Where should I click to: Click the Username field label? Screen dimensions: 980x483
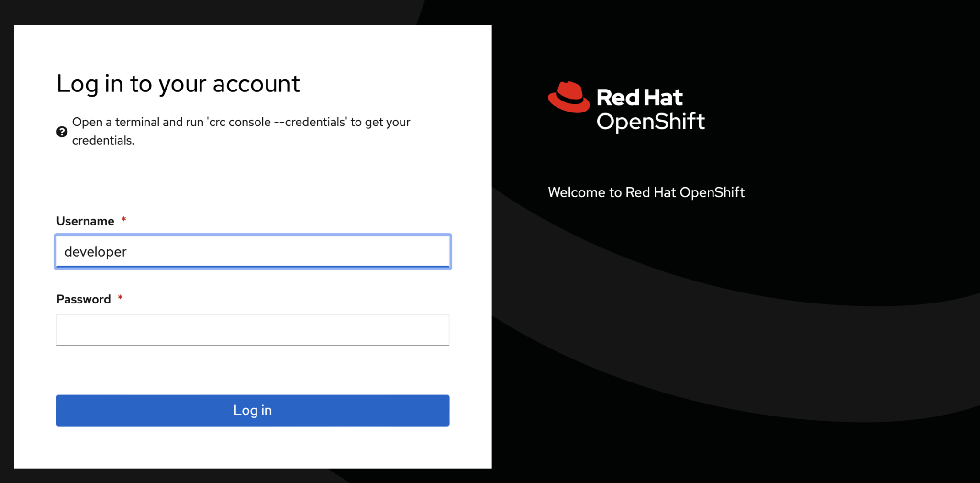[85, 221]
